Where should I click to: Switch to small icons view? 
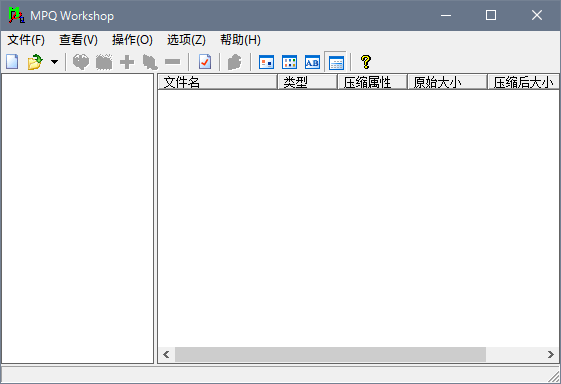pos(289,62)
